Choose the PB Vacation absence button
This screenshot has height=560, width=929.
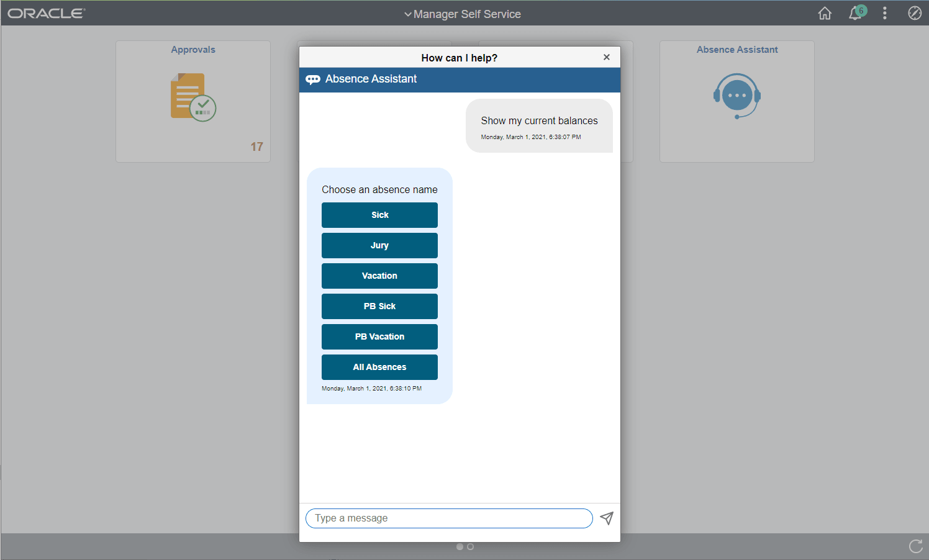379,336
